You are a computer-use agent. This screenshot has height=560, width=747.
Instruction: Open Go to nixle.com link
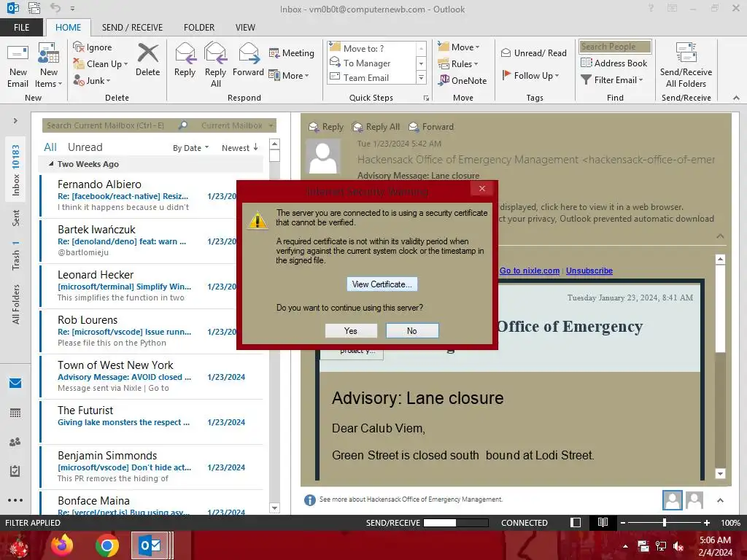pos(530,271)
